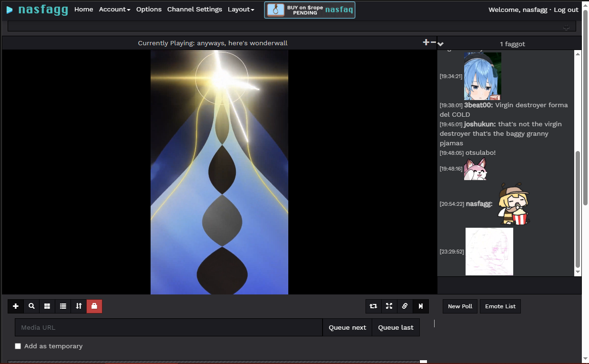Open Channel Settings from the navbar
The image size is (589, 364).
point(194,10)
